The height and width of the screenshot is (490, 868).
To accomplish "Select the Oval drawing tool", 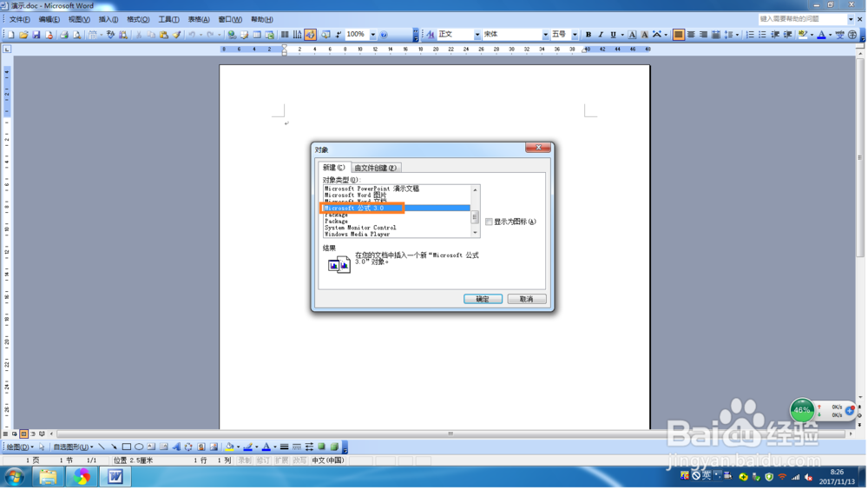I will [139, 447].
